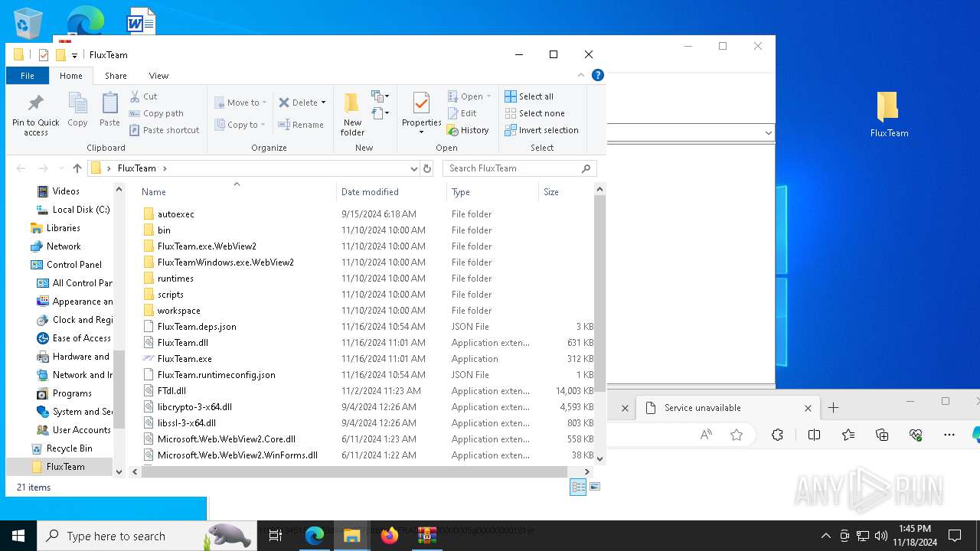The height and width of the screenshot is (551, 980).
Task: Switch to Home tab
Action: pos(71,76)
